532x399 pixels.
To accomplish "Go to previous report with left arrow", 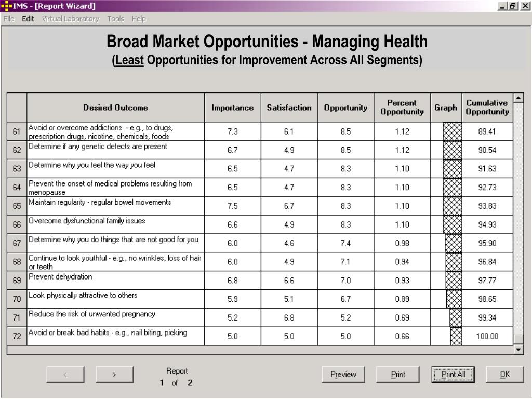I will 65,374.
